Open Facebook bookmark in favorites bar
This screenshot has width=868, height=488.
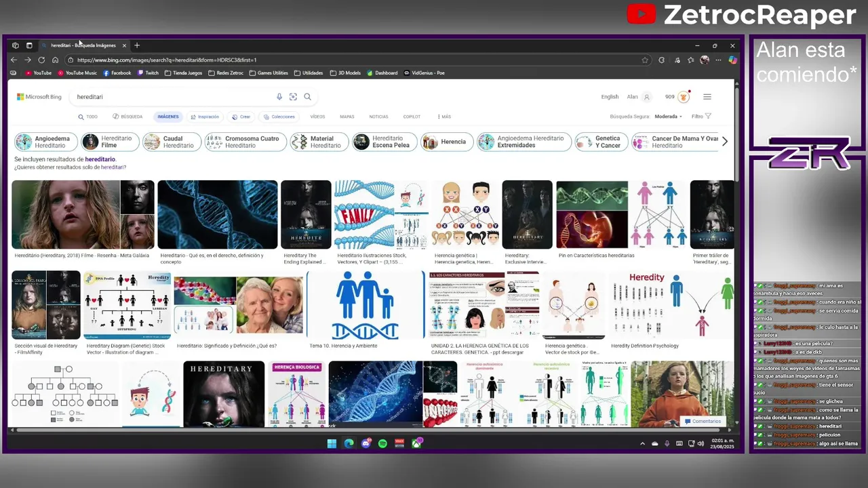coord(117,73)
